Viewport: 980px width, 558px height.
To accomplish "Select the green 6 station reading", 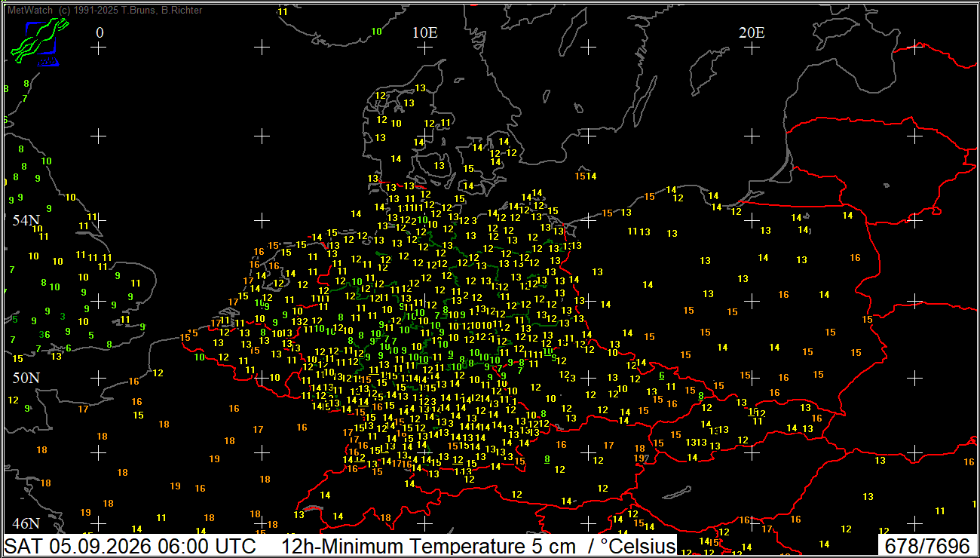I will point(662,375).
